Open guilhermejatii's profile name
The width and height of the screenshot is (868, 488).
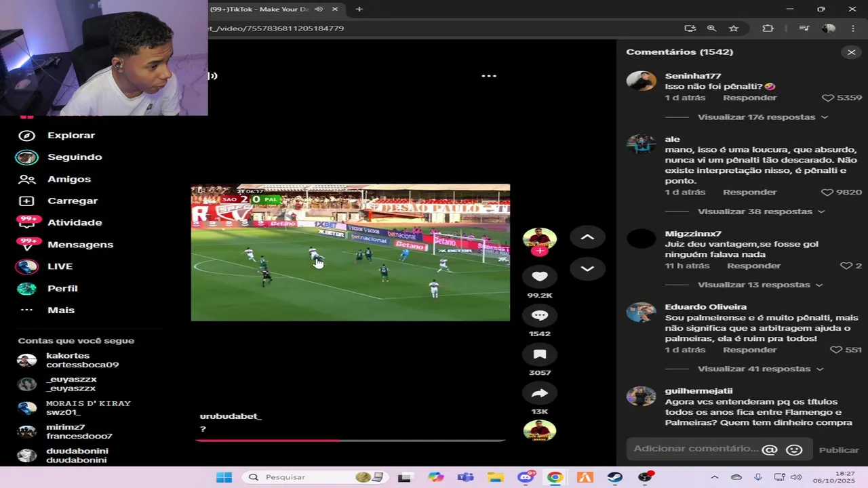[x=698, y=391]
